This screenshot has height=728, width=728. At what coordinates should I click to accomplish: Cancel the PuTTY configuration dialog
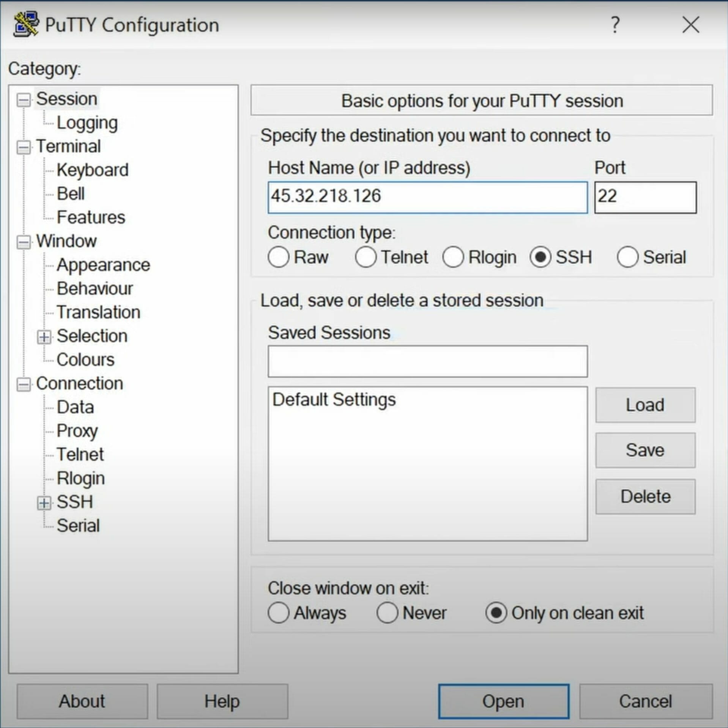coord(646,701)
